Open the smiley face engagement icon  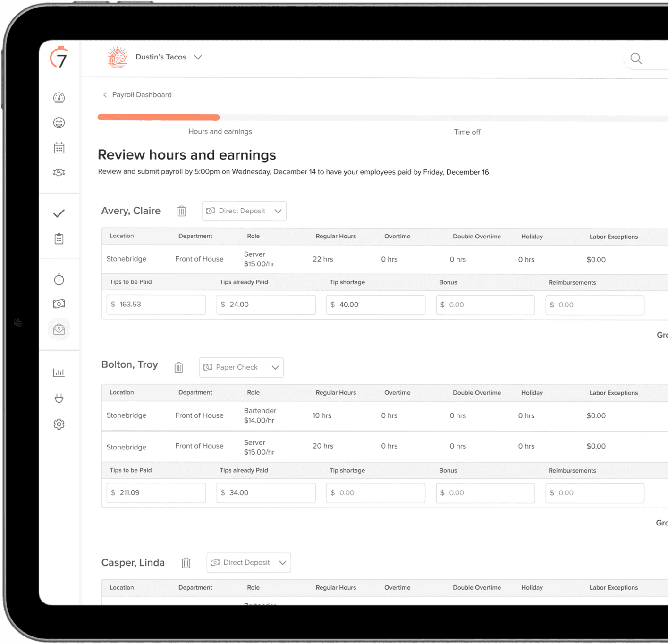coord(59,123)
